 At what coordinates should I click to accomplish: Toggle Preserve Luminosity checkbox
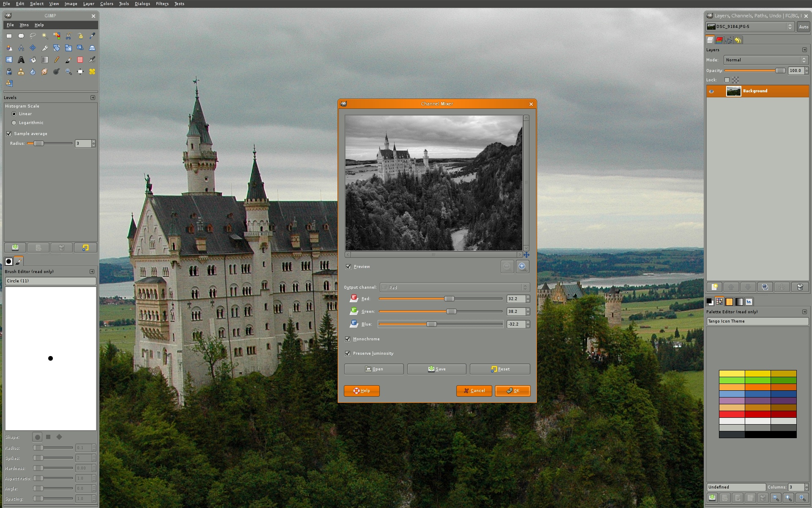pos(349,353)
